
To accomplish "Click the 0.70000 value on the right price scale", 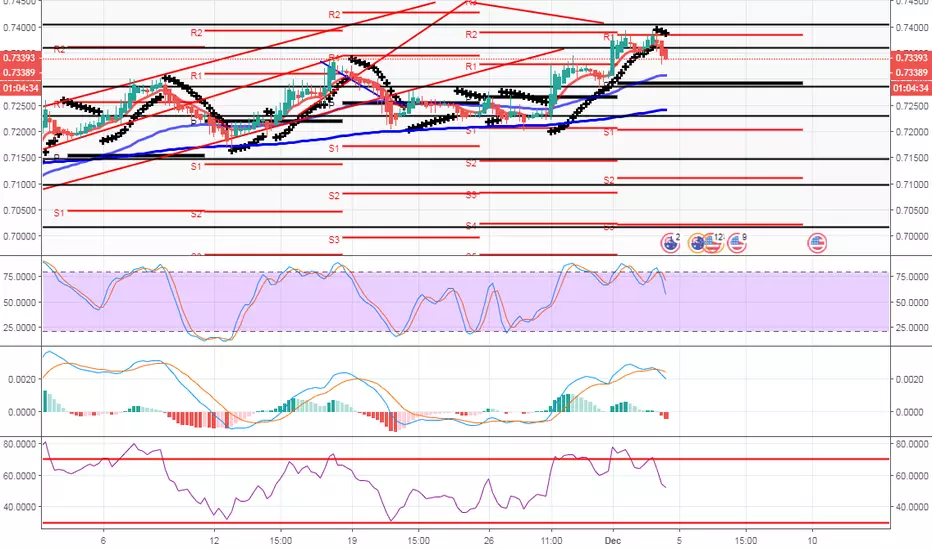I will pyautogui.click(x=912, y=236).
